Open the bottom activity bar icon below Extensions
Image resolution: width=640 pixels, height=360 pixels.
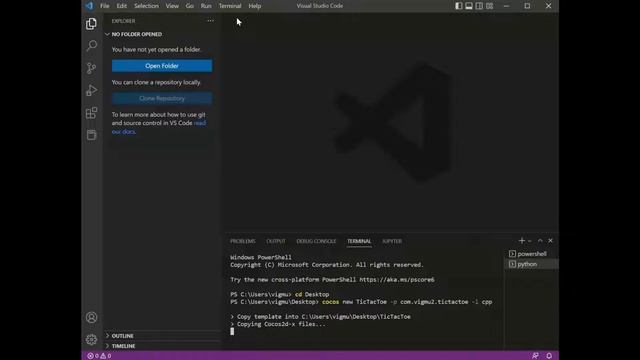91,135
